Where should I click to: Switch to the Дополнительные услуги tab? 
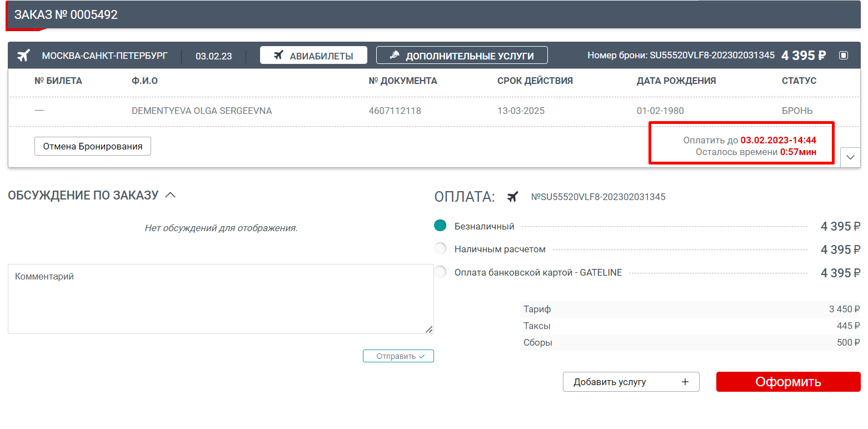pos(462,56)
